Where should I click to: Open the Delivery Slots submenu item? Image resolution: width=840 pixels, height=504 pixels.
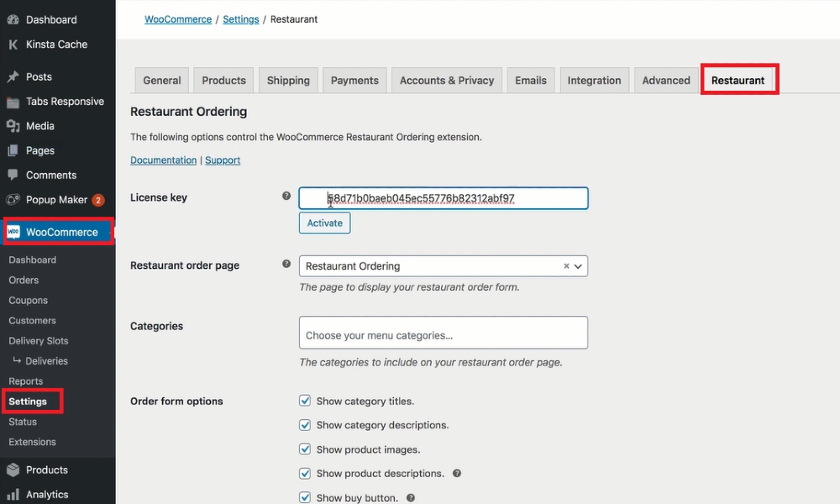tap(39, 341)
